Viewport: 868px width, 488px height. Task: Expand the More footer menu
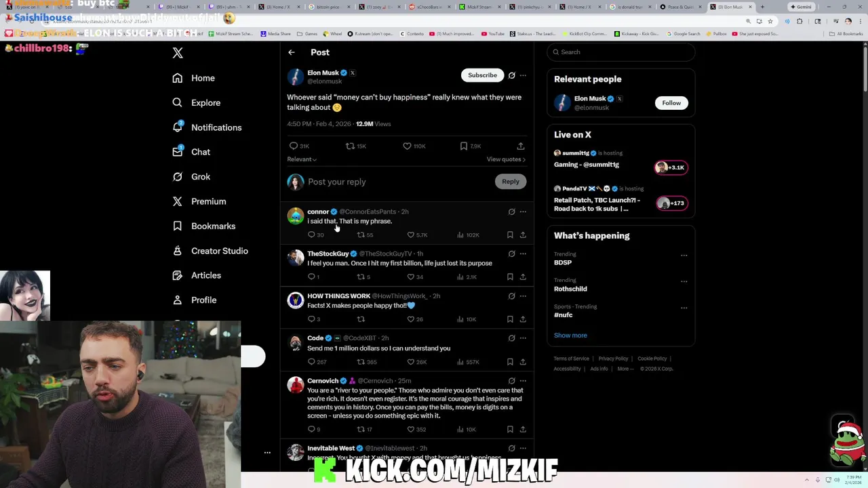pos(625,369)
